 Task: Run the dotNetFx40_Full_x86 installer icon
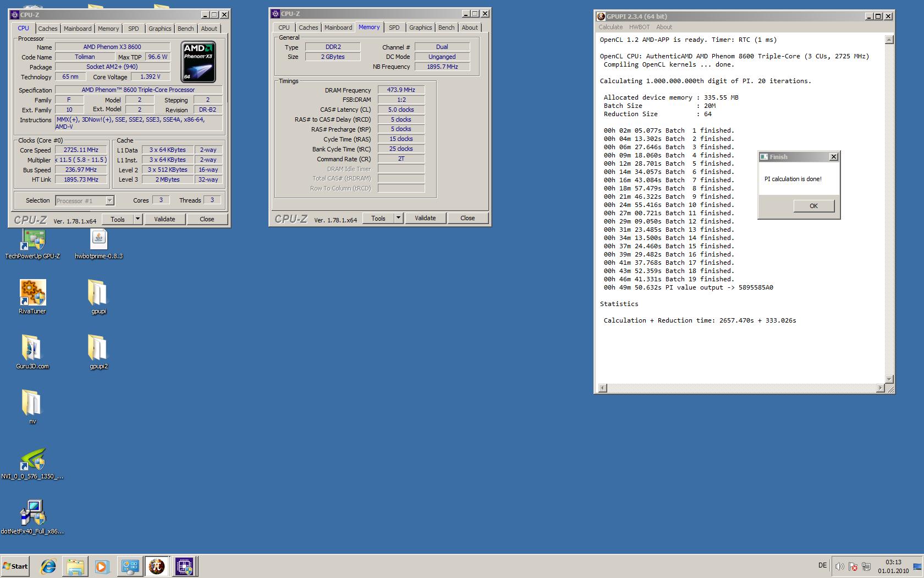(x=32, y=517)
